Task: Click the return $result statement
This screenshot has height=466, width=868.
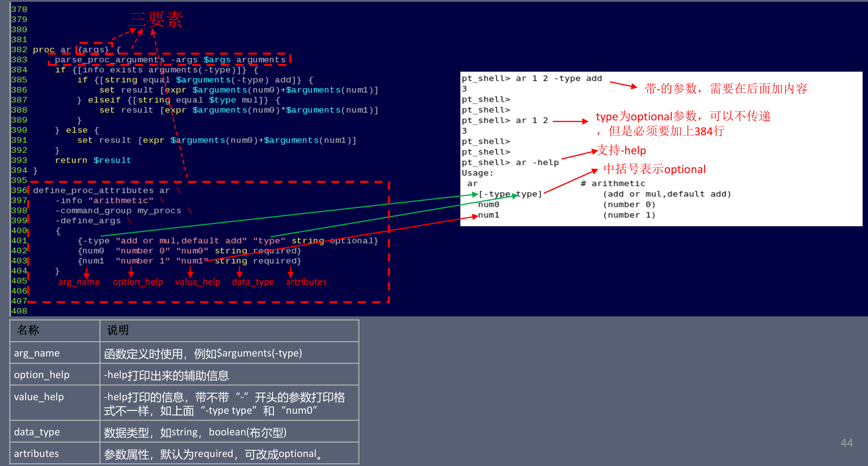Action: tap(93, 160)
